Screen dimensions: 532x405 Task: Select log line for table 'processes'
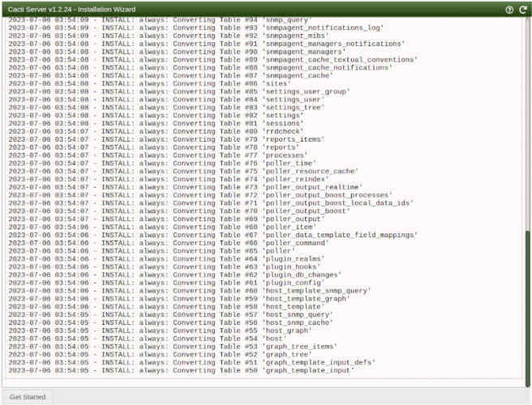(158, 156)
